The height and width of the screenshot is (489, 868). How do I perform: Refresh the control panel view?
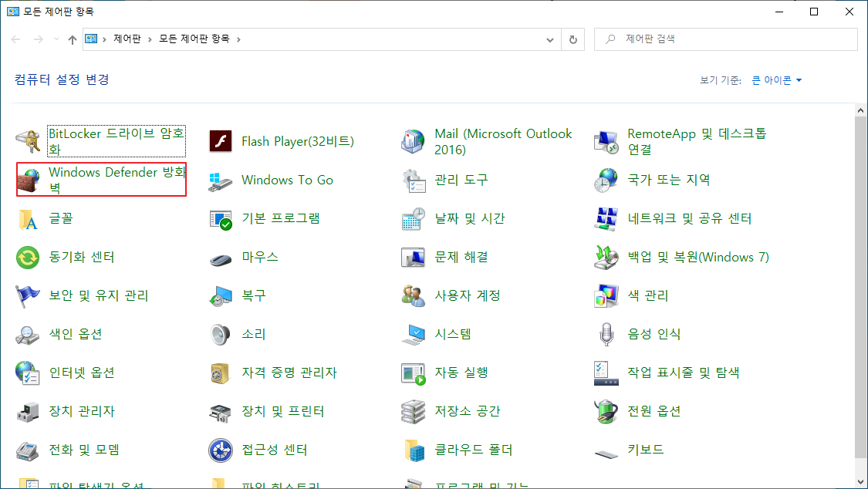573,40
